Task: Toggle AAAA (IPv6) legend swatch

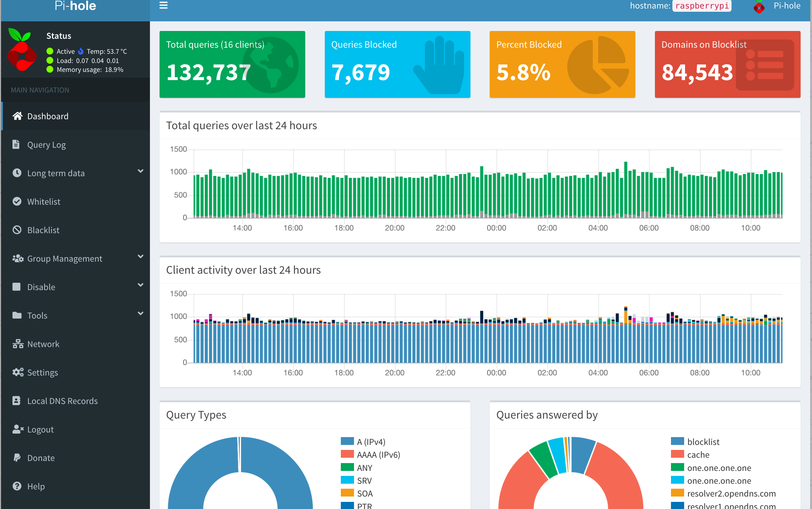Action: point(347,454)
